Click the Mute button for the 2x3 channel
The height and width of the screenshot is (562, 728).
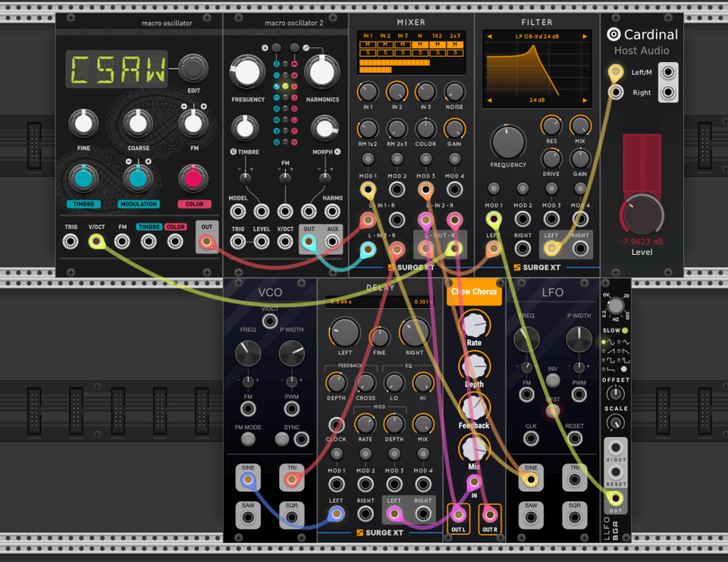click(x=454, y=44)
